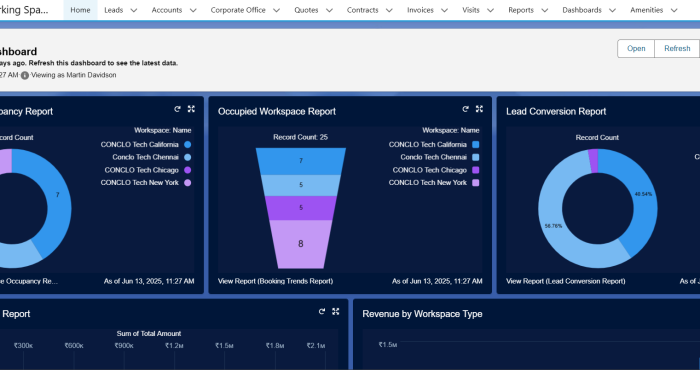This screenshot has width=700, height=370.
Task: Open the Visits tab
Action: (471, 10)
